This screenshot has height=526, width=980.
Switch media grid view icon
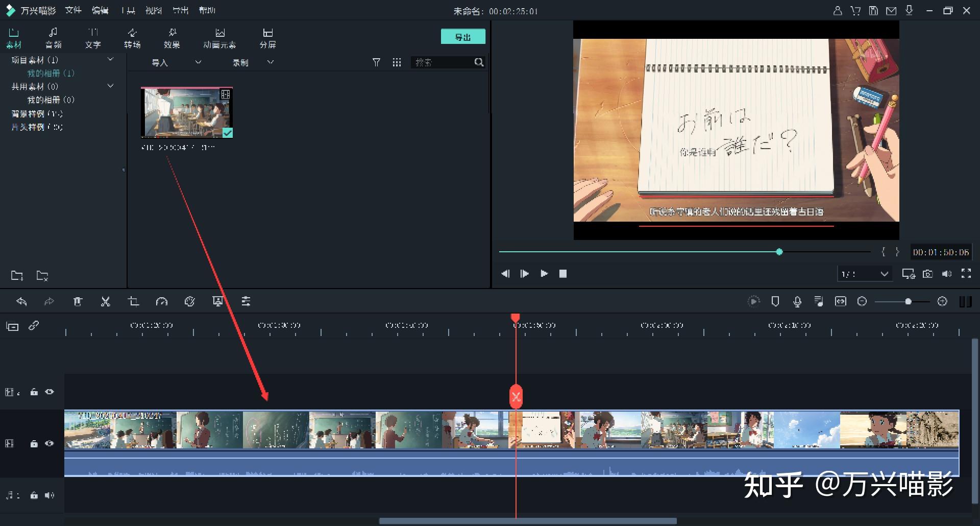[x=397, y=62]
